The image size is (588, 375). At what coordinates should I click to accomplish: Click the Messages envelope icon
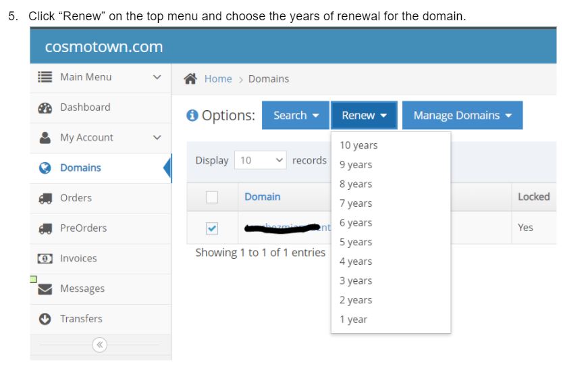click(45, 289)
